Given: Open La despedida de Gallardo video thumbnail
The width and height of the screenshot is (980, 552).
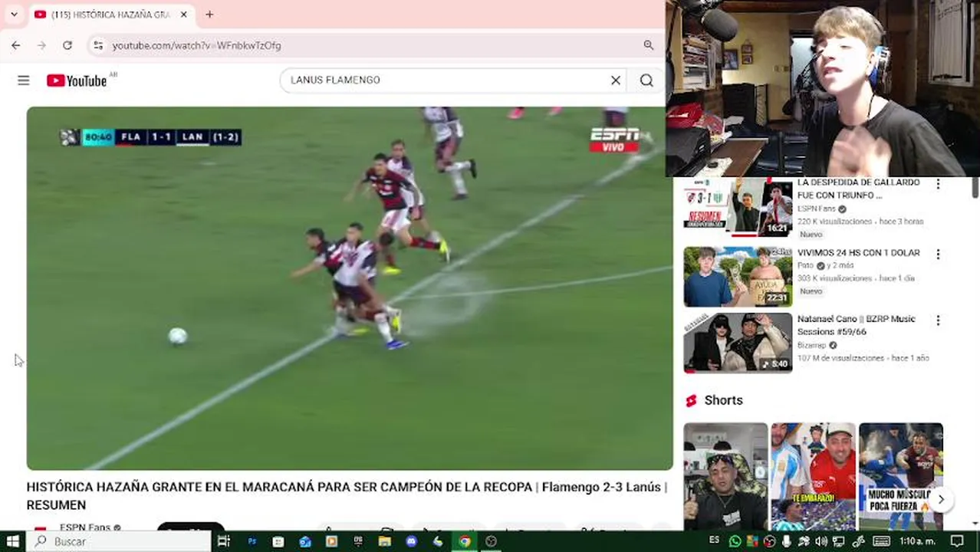Looking at the screenshot, I should tap(738, 208).
